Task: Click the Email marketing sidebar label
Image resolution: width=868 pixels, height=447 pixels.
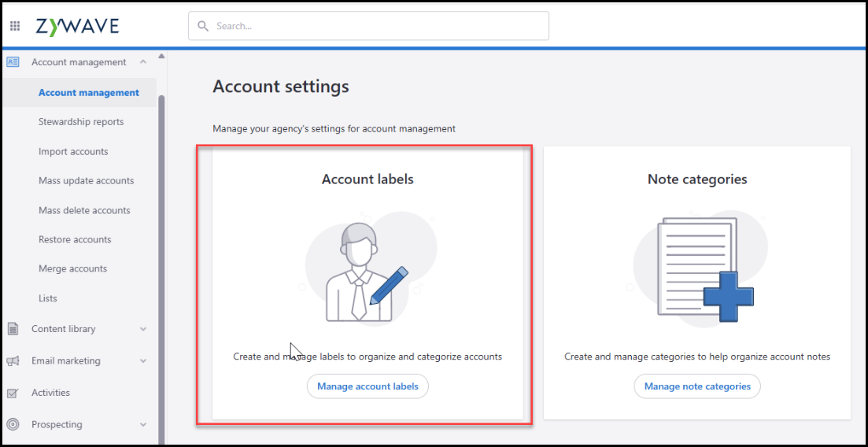Action: pyautogui.click(x=66, y=361)
